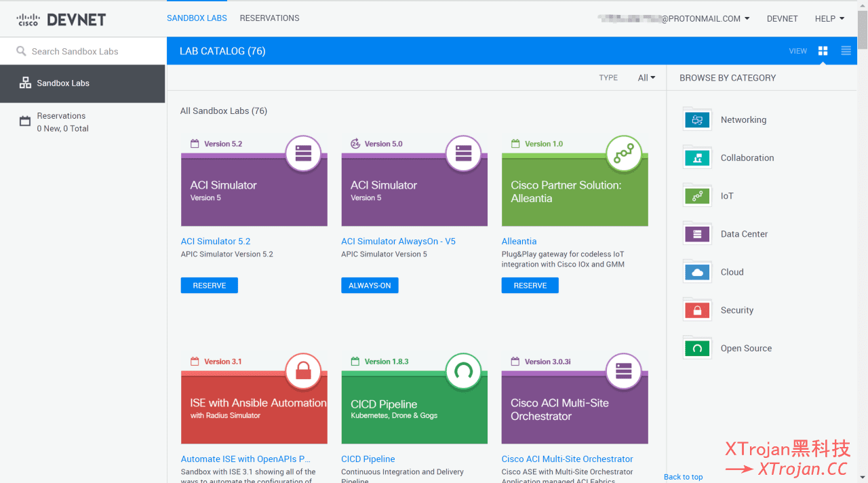
Task: Select the Sandbox Labs top tab
Action: (x=197, y=18)
